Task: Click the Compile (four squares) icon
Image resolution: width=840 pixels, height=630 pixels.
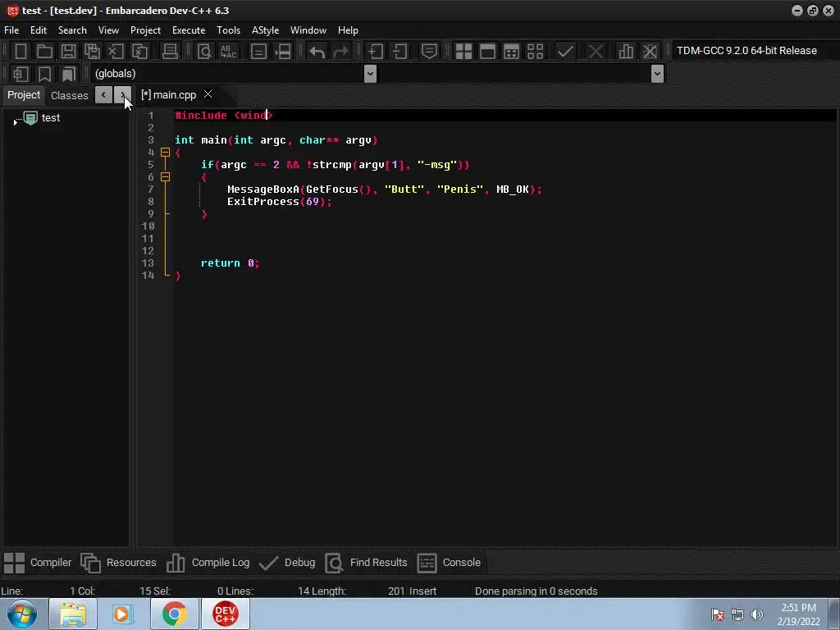Action: pyautogui.click(x=463, y=52)
